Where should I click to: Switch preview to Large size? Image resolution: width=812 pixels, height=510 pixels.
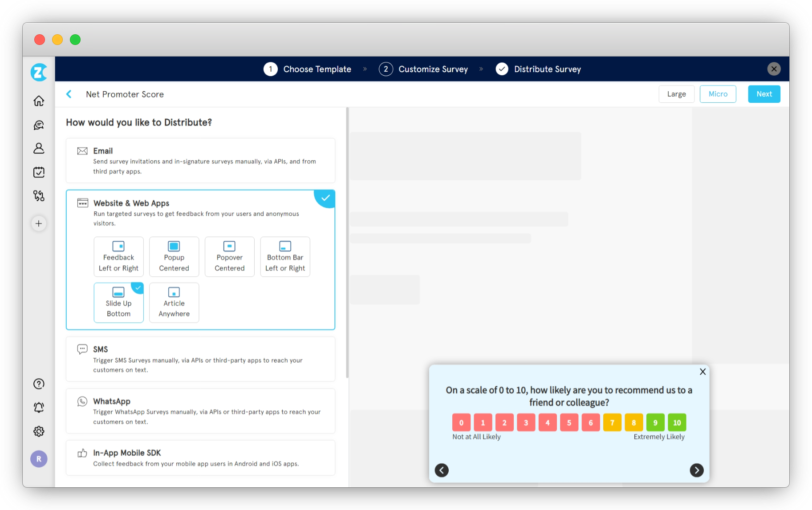point(676,94)
